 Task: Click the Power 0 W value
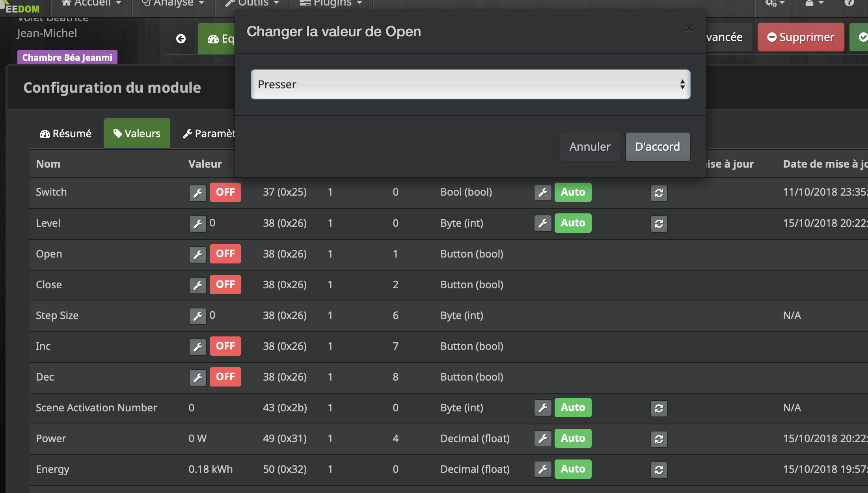[197, 438]
